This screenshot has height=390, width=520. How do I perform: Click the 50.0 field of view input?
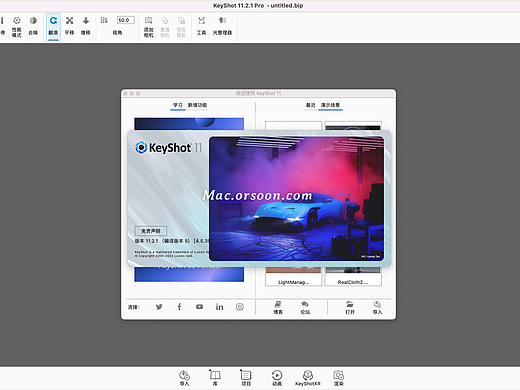coord(125,20)
